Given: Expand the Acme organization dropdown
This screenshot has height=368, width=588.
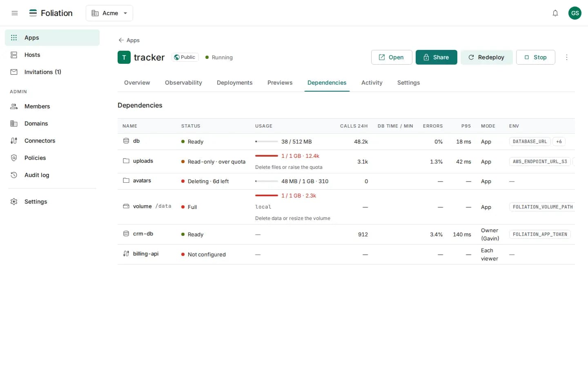Looking at the screenshot, I should tap(109, 13).
